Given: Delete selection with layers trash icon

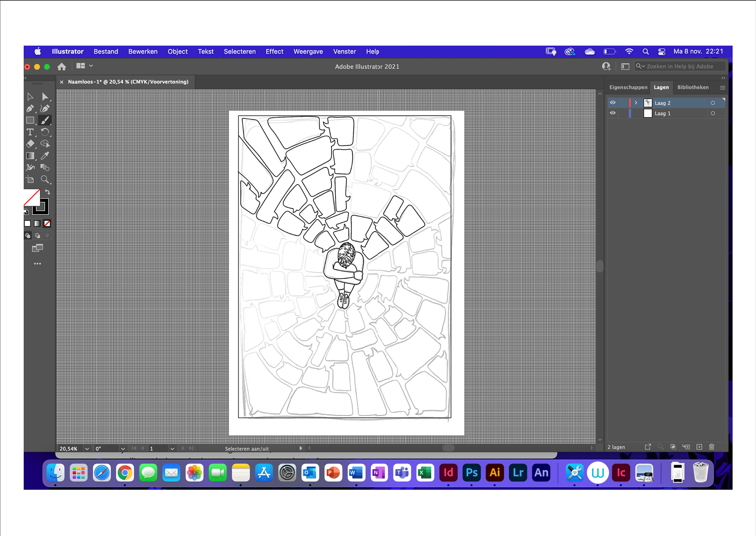Looking at the screenshot, I should click(x=712, y=447).
